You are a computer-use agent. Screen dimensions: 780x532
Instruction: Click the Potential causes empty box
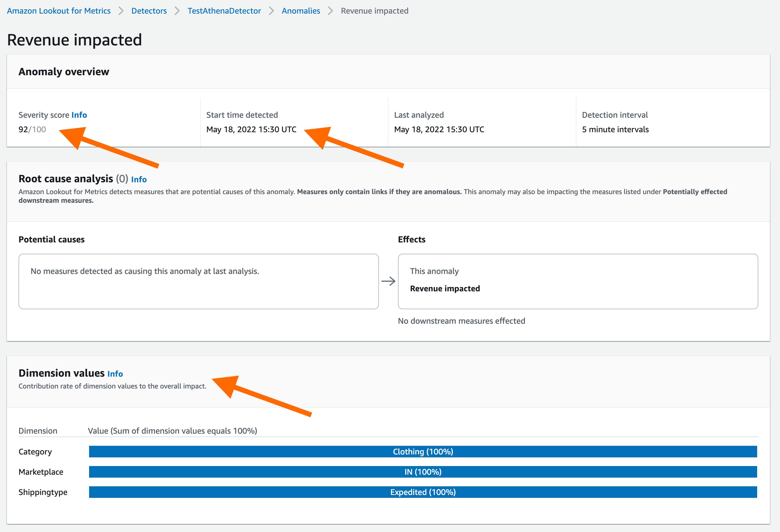click(x=198, y=281)
